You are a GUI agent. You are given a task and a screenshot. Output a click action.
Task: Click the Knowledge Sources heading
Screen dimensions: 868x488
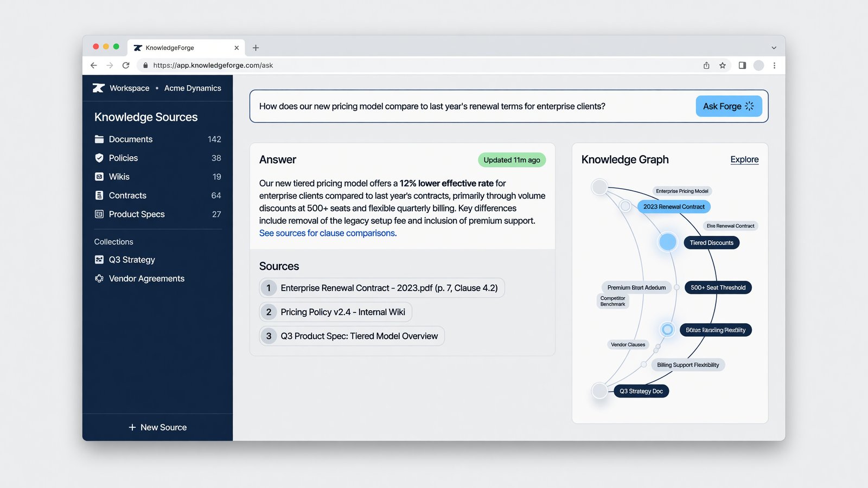pyautogui.click(x=146, y=117)
